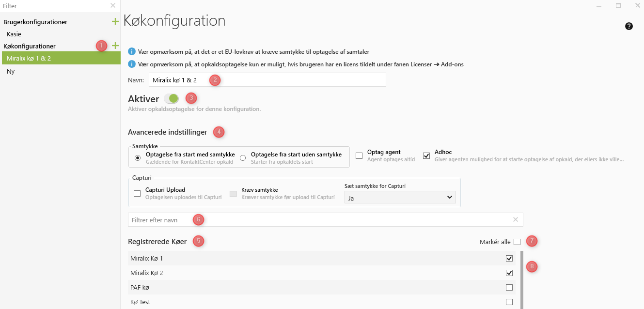644x309 pixels.
Task: Tick the 'Markér alle' checkbox
Action: click(x=517, y=242)
